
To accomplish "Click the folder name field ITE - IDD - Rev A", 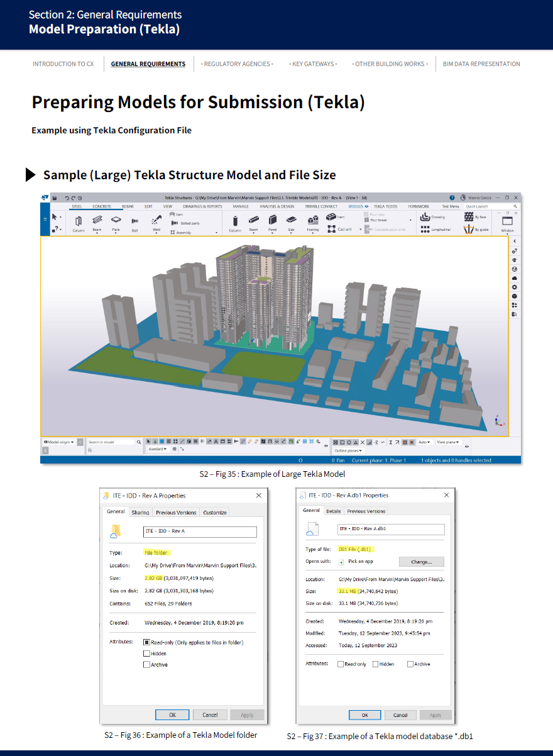I will click(x=200, y=531).
